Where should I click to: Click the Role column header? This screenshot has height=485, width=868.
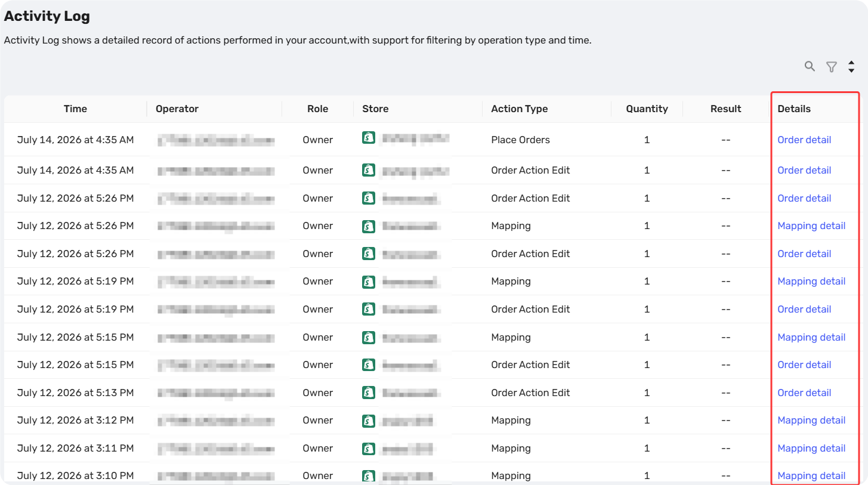317,109
